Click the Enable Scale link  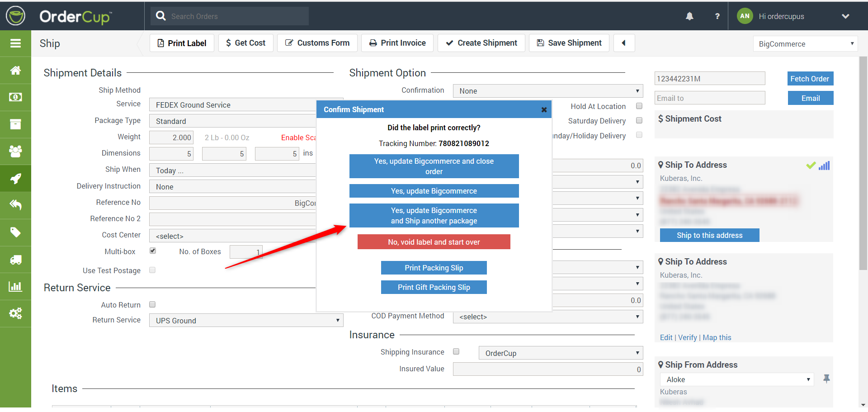[x=298, y=137]
